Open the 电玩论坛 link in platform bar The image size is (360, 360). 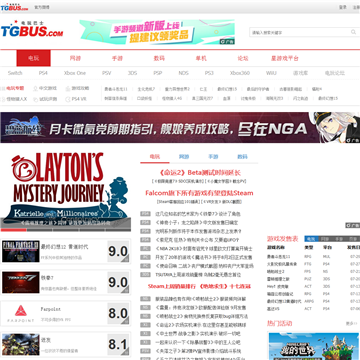click(x=335, y=73)
